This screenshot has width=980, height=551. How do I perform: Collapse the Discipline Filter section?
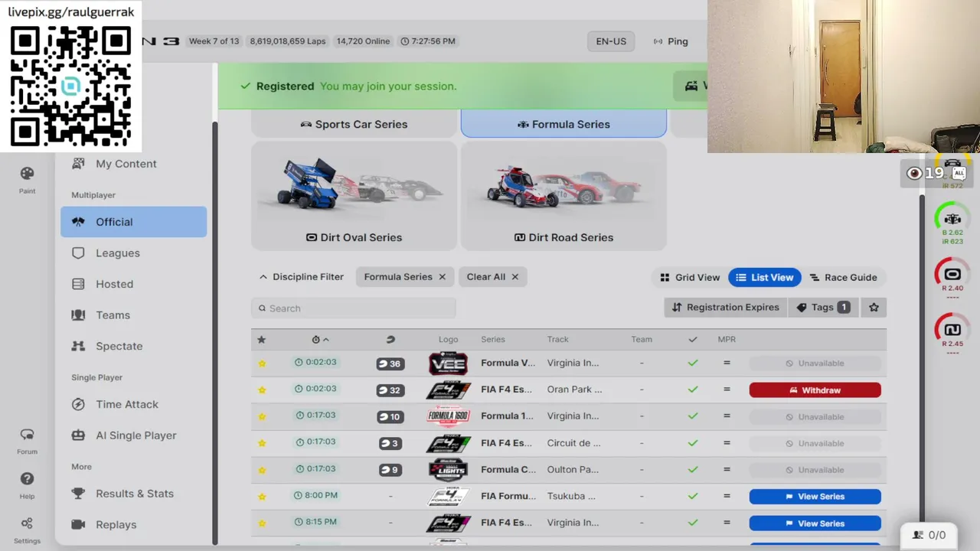tap(302, 277)
